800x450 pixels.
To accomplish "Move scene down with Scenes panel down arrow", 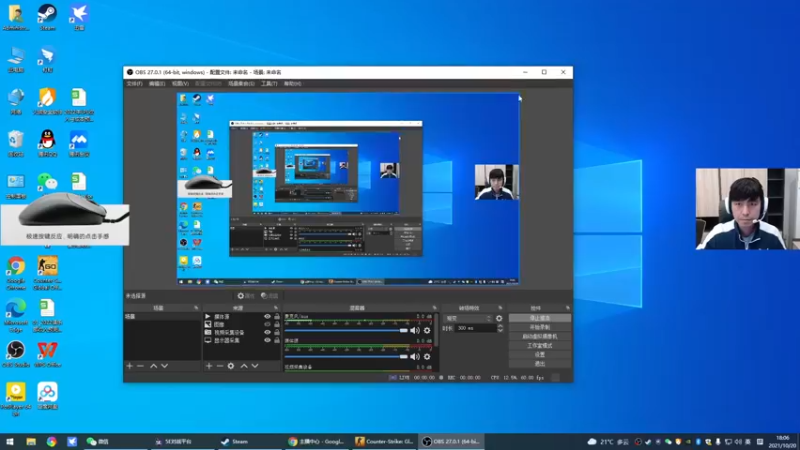I will (164, 366).
